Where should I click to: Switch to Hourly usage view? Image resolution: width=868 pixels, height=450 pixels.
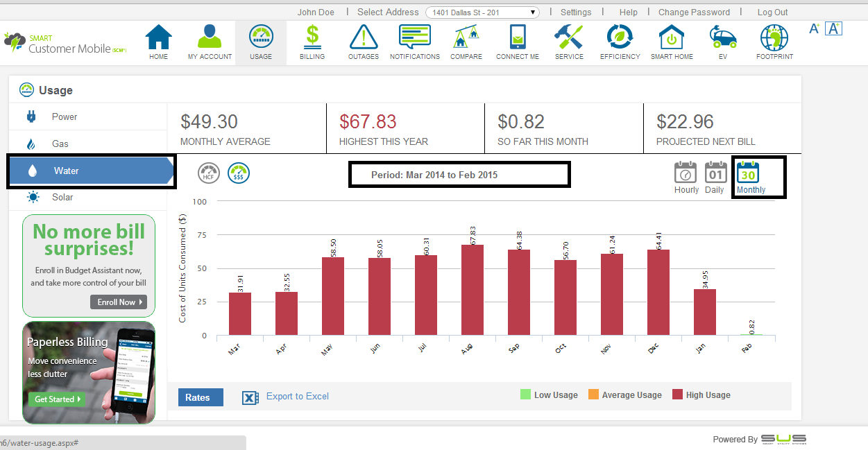[x=686, y=173]
